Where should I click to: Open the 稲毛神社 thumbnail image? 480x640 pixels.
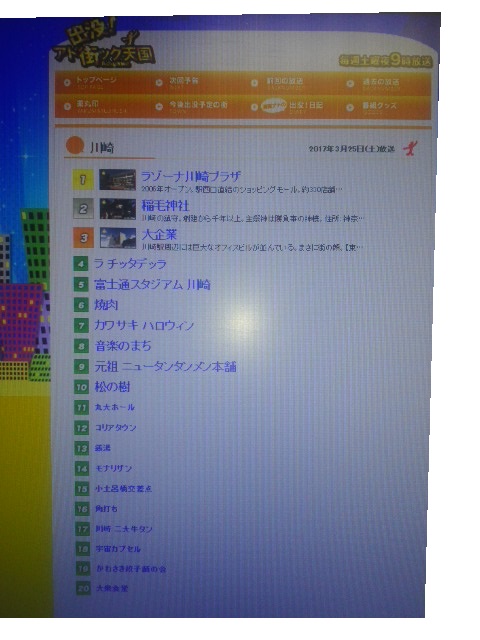click(x=118, y=209)
